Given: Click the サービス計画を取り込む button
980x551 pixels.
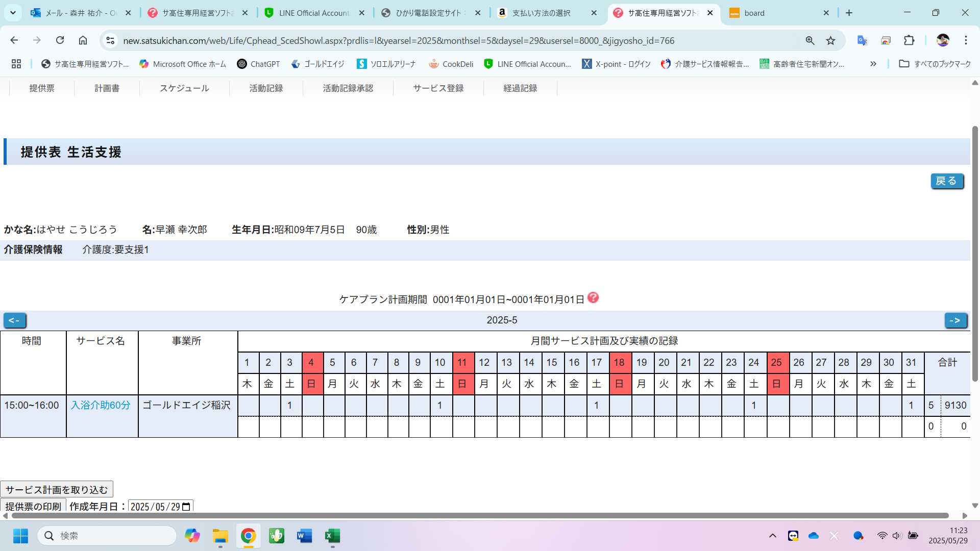Looking at the screenshot, I should (x=57, y=490).
